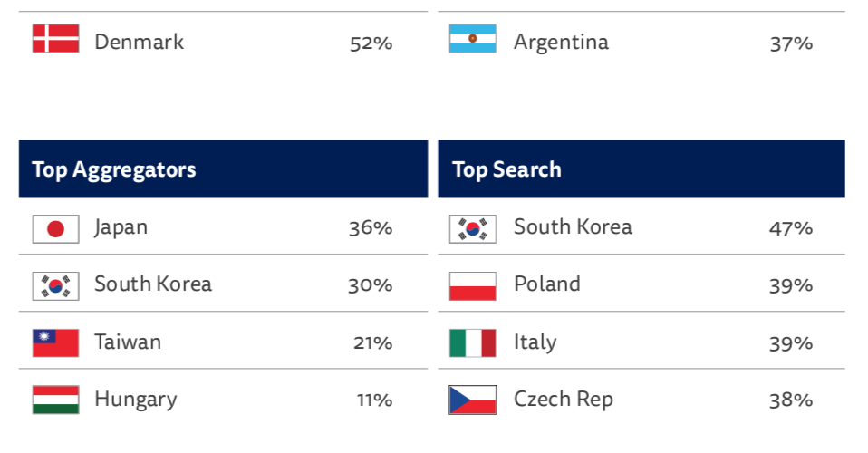Viewport: 868px width, 453px height.
Task: Click the Taiwan country name
Action: coord(128,342)
